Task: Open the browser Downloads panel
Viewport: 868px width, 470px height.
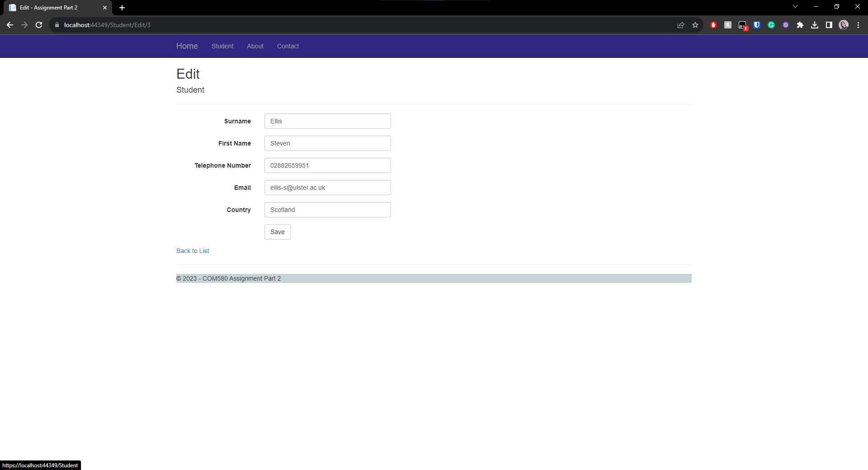Action: coord(815,25)
